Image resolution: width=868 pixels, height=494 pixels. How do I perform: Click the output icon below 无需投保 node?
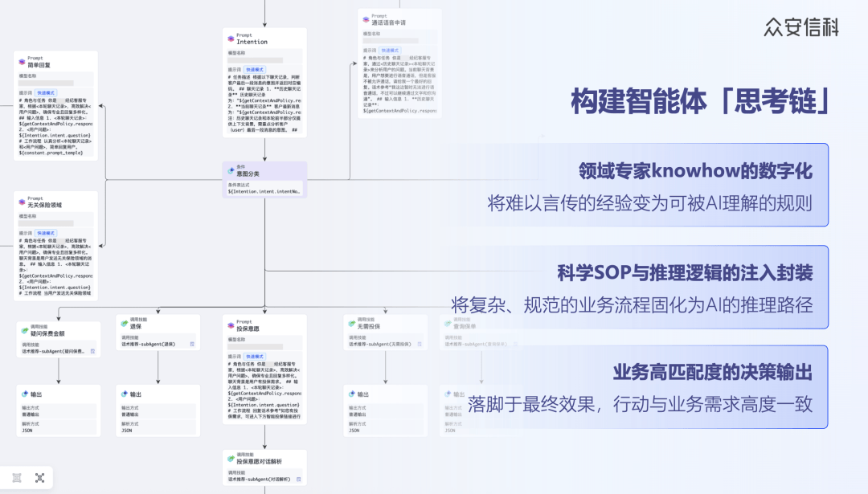click(351, 394)
